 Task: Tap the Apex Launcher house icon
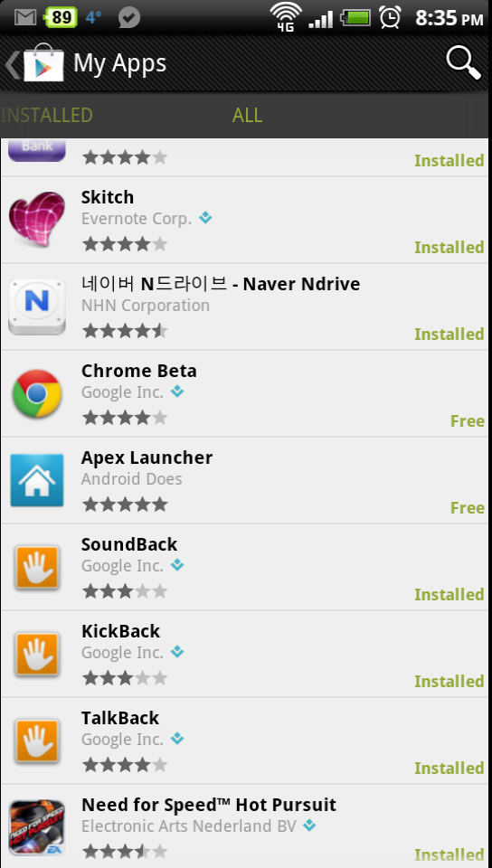tap(36, 480)
